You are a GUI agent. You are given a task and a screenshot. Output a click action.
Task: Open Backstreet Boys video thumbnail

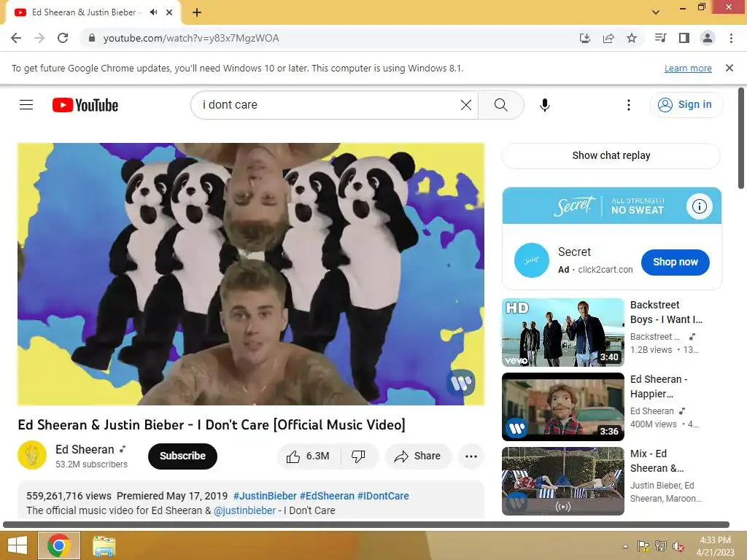click(563, 332)
